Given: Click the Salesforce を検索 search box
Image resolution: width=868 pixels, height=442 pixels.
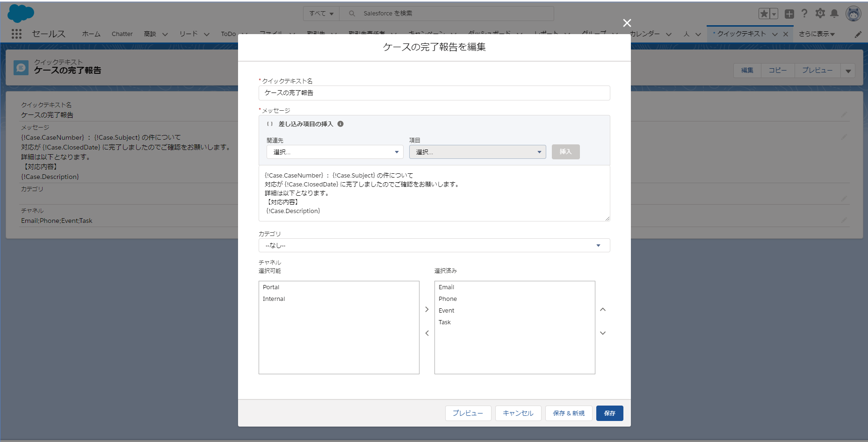Looking at the screenshot, I should click(447, 14).
